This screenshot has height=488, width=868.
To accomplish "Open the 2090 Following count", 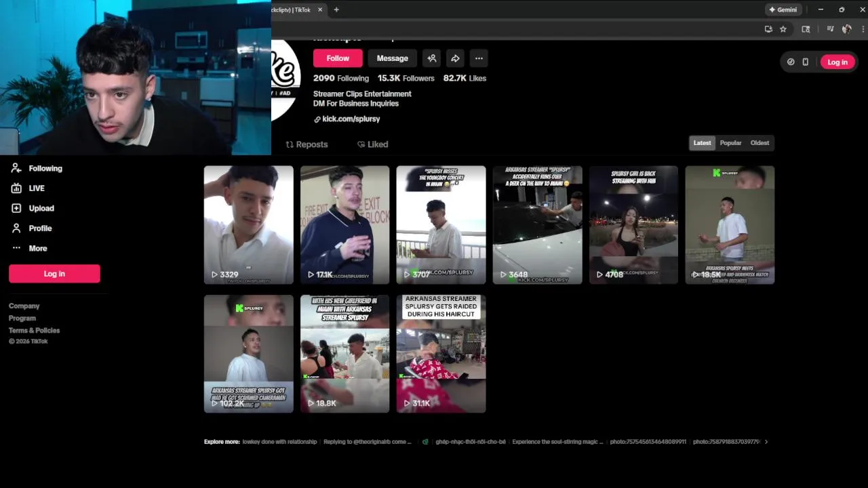I will click(341, 78).
